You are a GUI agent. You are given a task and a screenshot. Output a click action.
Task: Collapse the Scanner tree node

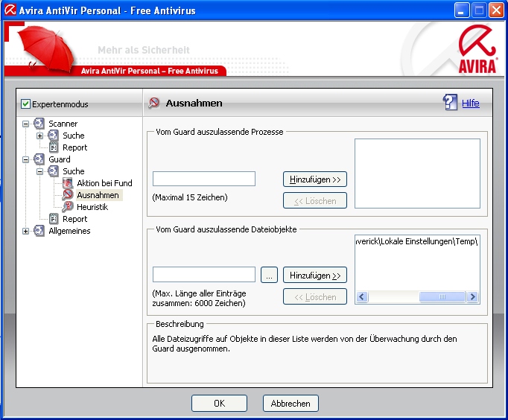point(25,124)
